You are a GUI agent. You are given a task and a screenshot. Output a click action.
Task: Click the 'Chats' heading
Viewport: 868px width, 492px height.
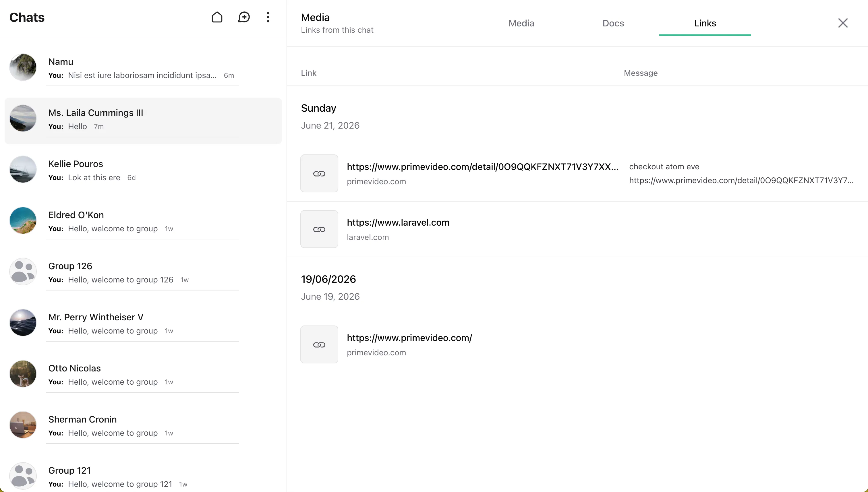(27, 17)
